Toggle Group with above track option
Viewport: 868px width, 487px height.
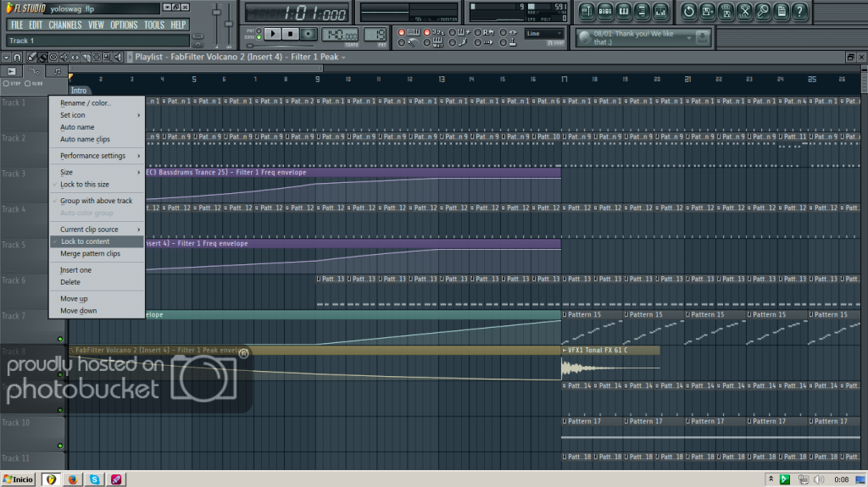96,201
